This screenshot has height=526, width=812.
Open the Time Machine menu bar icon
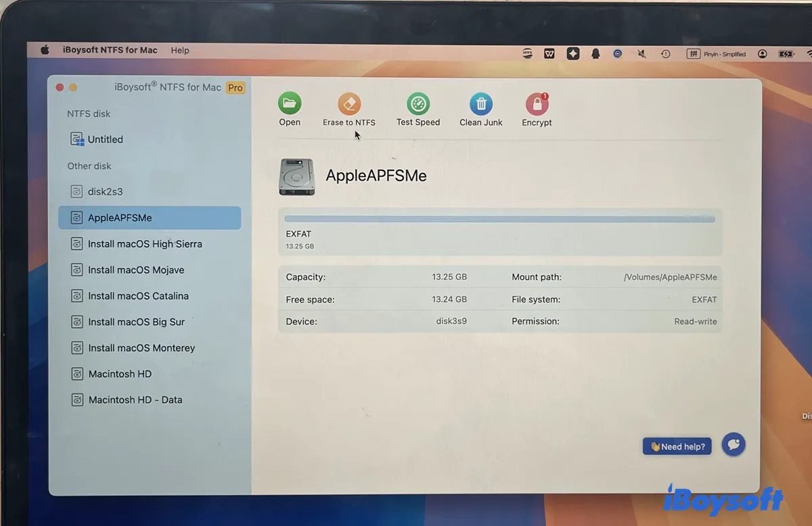tap(666, 53)
